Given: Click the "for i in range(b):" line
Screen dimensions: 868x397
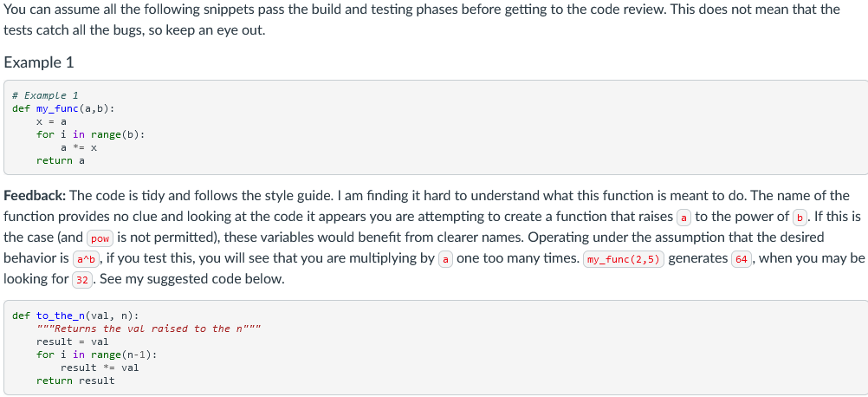Looking at the screenshot, I should 91,134.
